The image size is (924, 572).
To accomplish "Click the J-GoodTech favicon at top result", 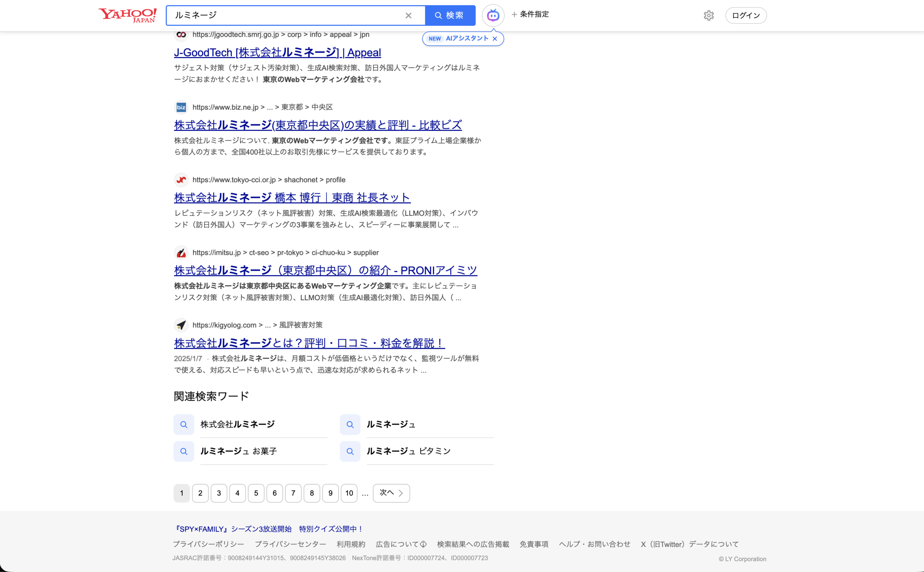I will pyautogui.click(x=181, y=34).
